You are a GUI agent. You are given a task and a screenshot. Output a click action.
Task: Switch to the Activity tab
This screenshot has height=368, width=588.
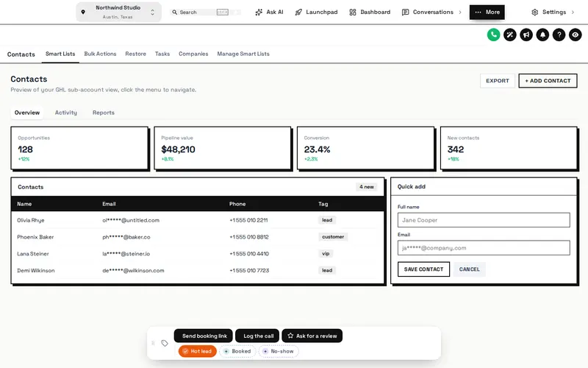click(66, 113)
